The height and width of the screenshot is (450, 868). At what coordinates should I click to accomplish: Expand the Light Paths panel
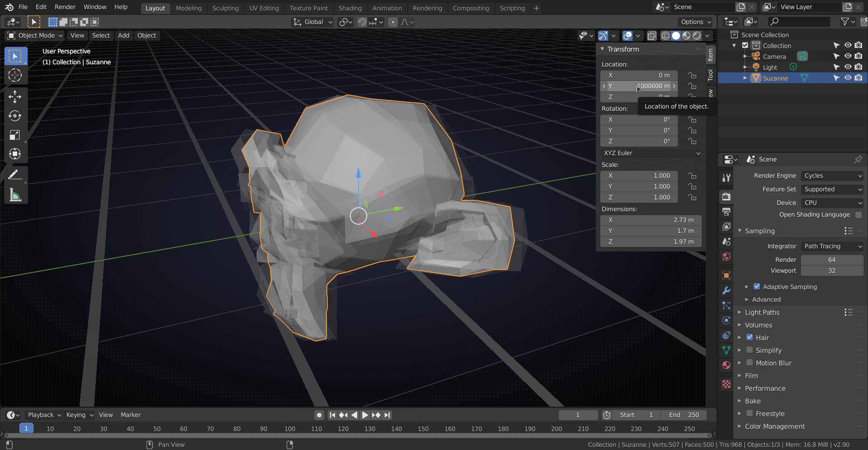762,312
